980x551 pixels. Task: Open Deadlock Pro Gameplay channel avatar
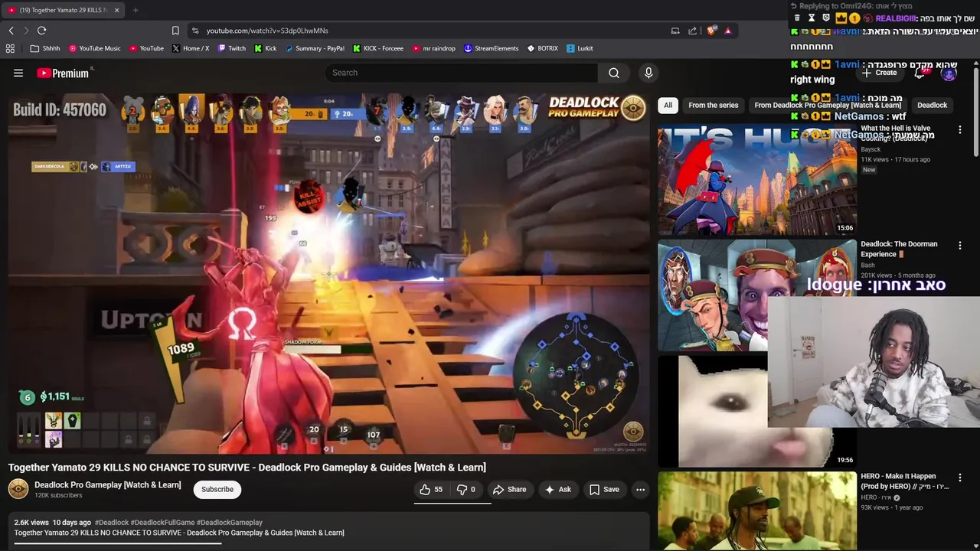[x=18, y=489]
